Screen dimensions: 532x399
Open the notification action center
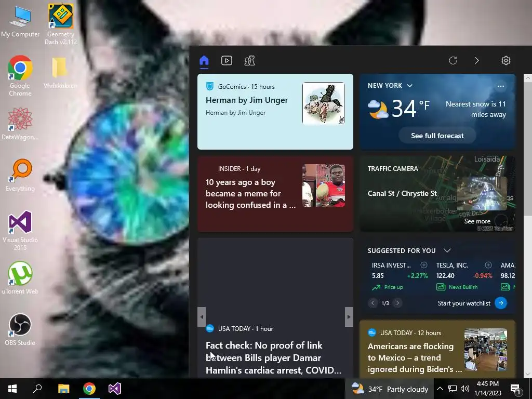pos(515,389)
